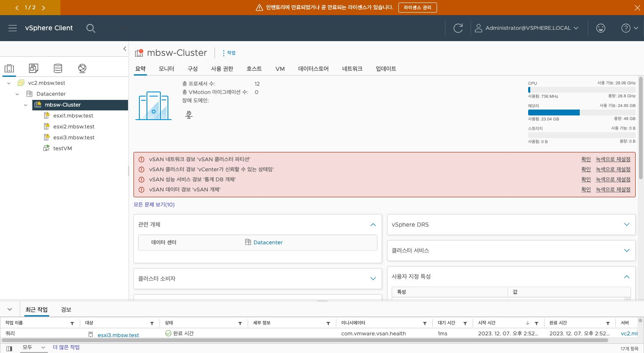
Task: Collapse Datacenter tree node
Action: pyautogui.click(x=17, y=94)
